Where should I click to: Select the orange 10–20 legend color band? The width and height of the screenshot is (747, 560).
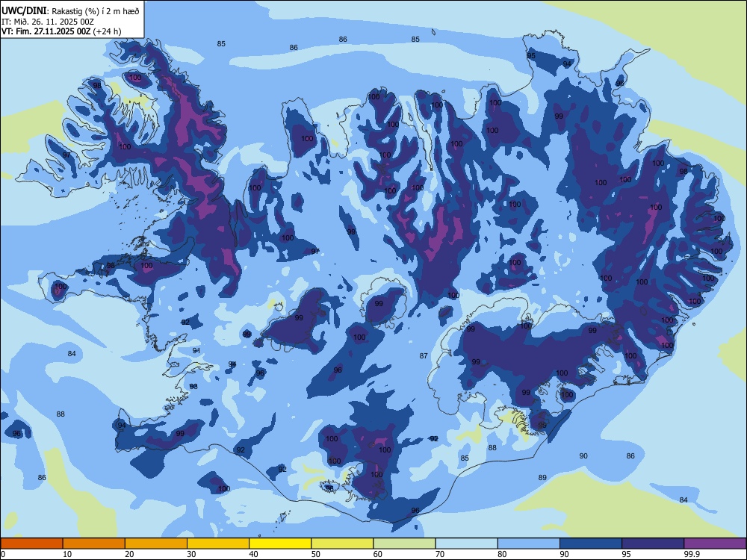pyautogui.click(x=94, y=544)
